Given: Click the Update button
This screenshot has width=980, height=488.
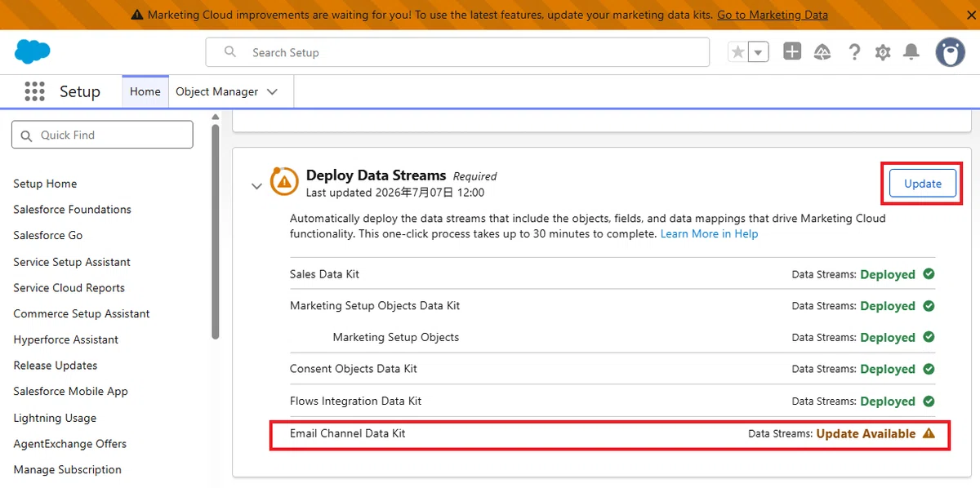Looking at the screenshot, I should coord(923,184).
